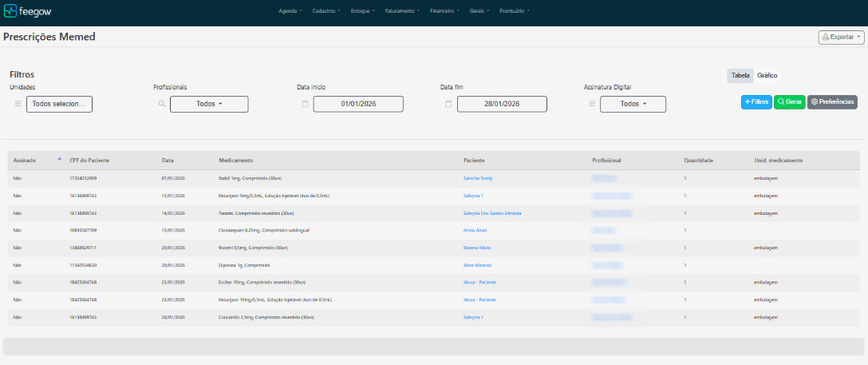Open the Financeiro menu

point(444,10)
